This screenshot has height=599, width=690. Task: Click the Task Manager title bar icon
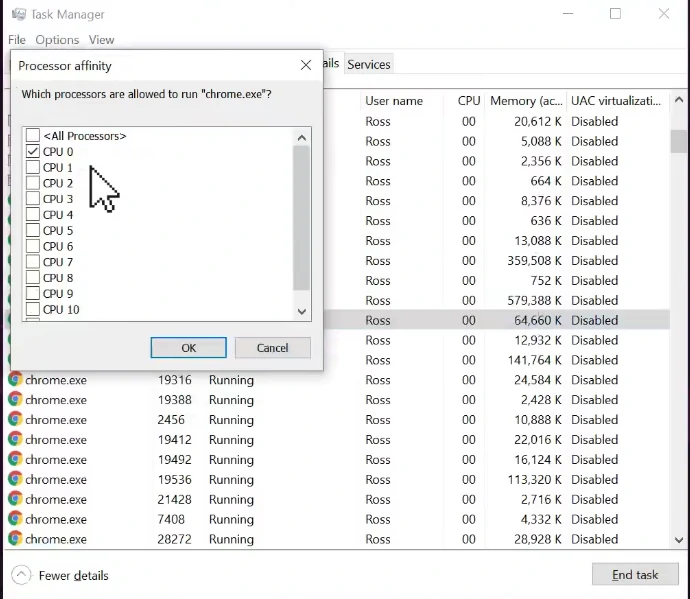(18, 14)
